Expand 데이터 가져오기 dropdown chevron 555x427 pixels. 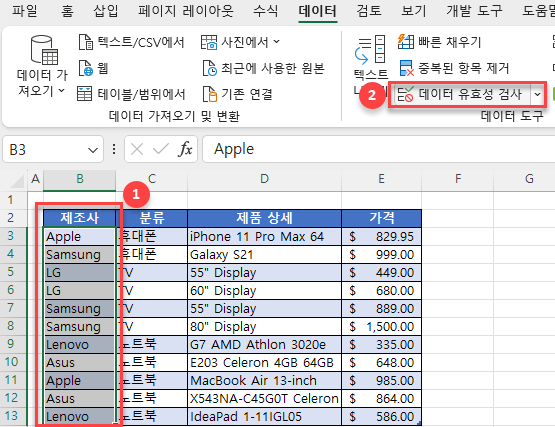(x=61, y=91)
